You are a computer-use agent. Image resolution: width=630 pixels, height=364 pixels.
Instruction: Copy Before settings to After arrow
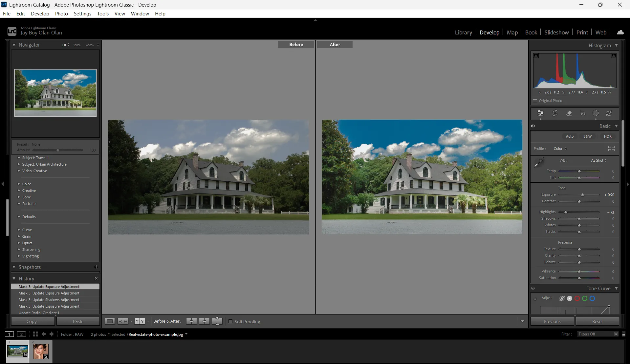pos(191,321)
